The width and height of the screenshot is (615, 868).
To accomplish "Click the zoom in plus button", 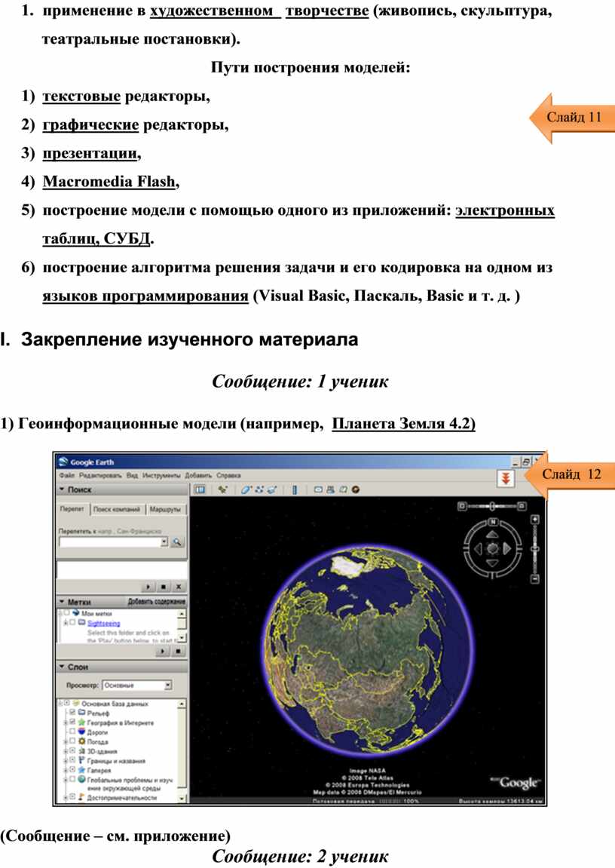I will [x=534, y=519].
